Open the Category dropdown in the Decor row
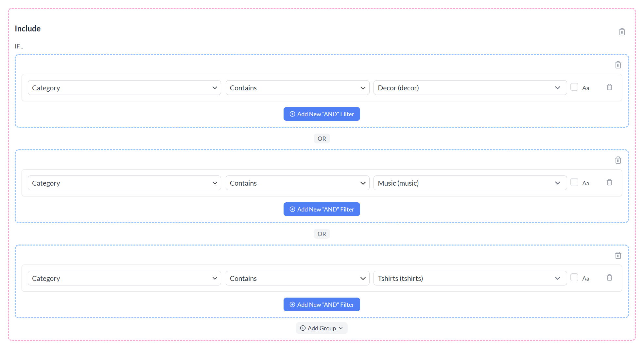644x348 pixels. pos(124,88)
